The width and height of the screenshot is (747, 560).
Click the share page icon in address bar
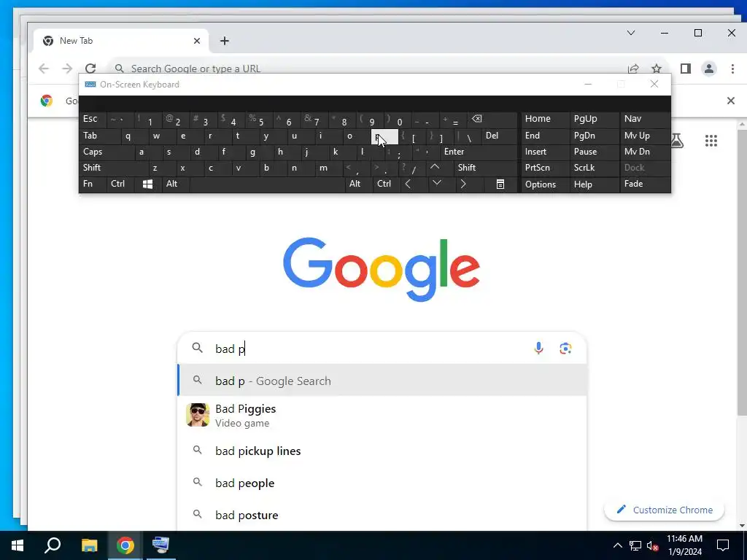click(x=633, y=69)
